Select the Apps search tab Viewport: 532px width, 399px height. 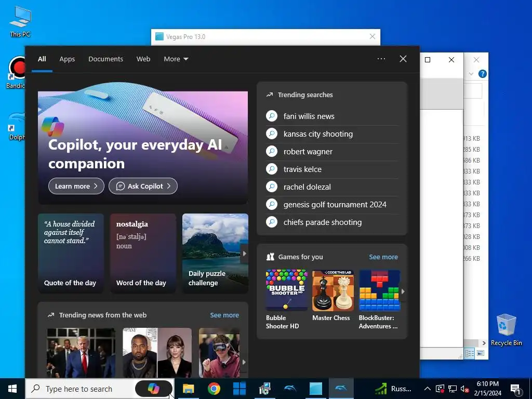[x=67, y=59]
